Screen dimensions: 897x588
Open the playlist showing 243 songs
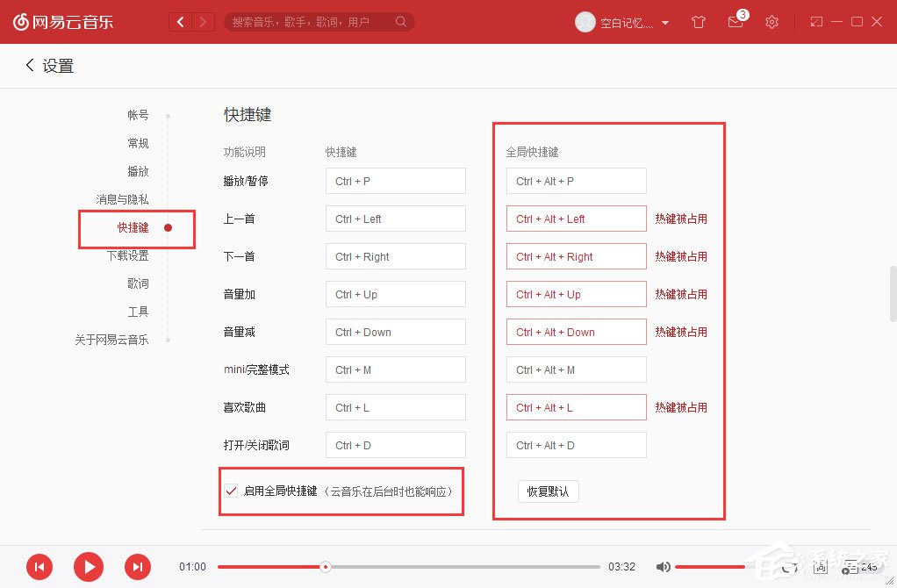coord(850,567)
